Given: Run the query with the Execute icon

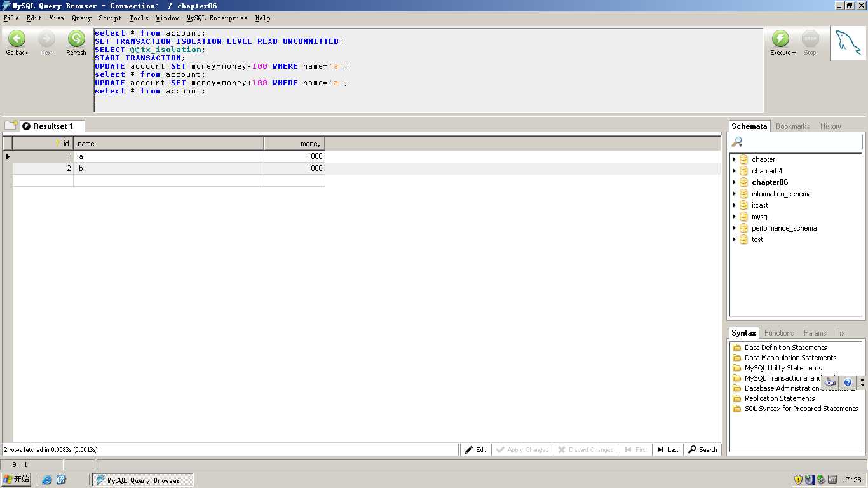Looking at the screenshot, I should [780, 39].
